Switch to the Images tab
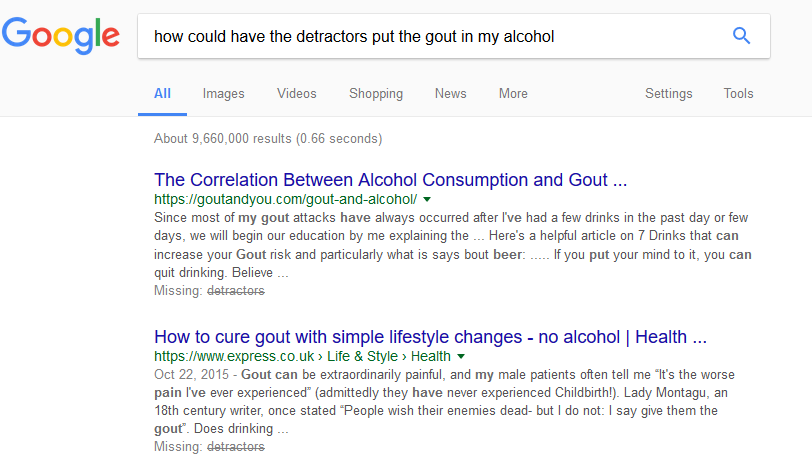 (223, 94)
